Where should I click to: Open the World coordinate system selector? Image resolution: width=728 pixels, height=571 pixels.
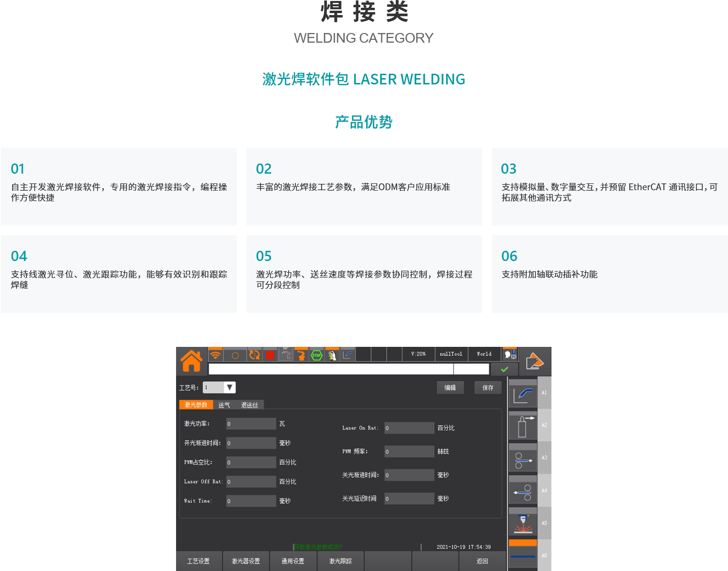point(484,354)
